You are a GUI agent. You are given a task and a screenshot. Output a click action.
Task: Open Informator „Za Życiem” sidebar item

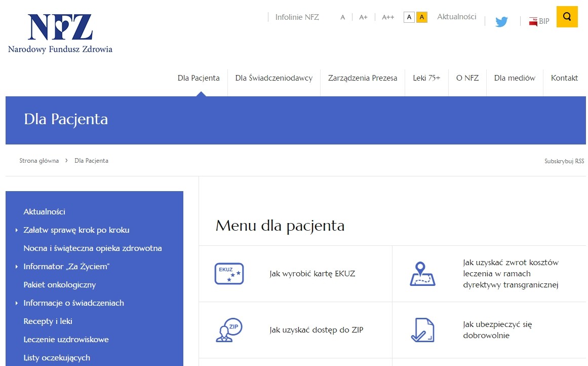pyautogui.click(x=66, y=267)
